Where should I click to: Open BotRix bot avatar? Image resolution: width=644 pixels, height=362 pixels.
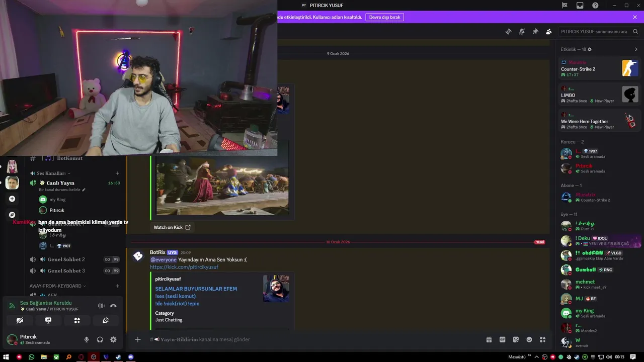[x=137, y=256]
